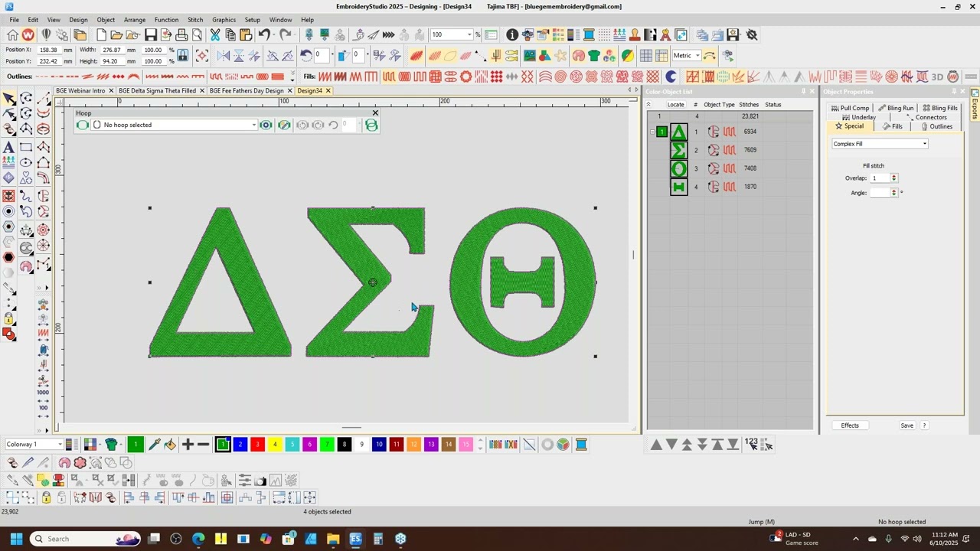Select color swatch 15 pink
980x551 pixels.
pos(466,445)
